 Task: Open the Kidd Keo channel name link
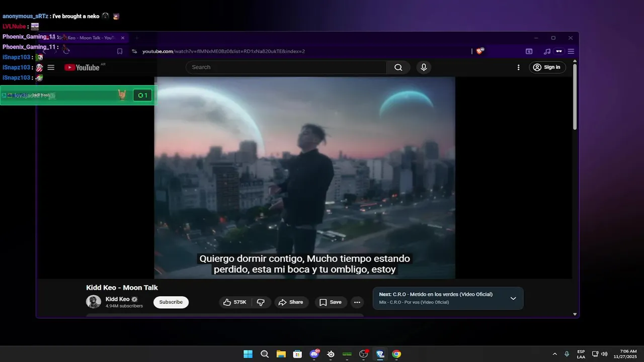117,299
